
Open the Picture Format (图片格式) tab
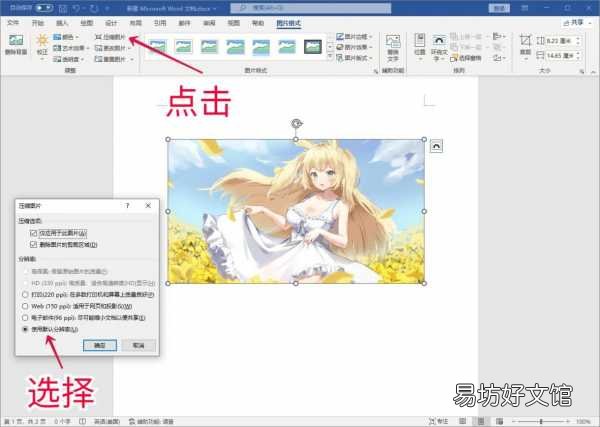pyautogui.click(x=289, y=23)
